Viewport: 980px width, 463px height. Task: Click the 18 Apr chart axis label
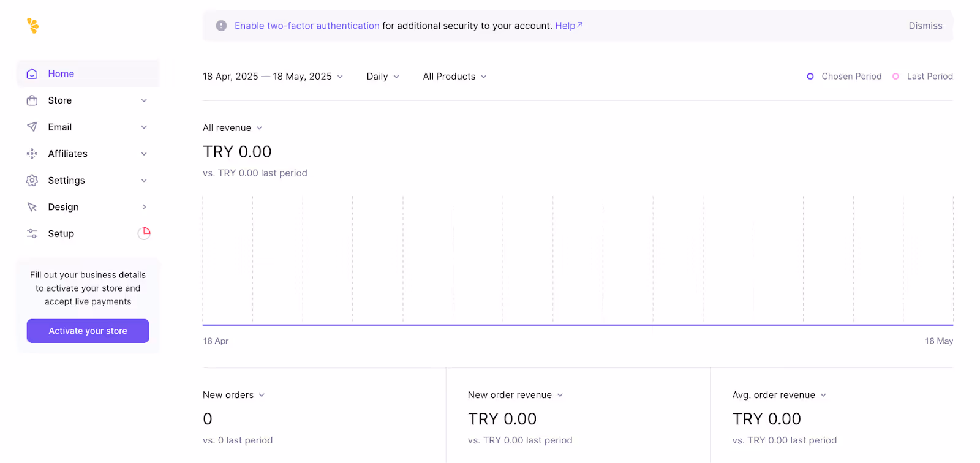pyautogui.click(x=216, y=341)
